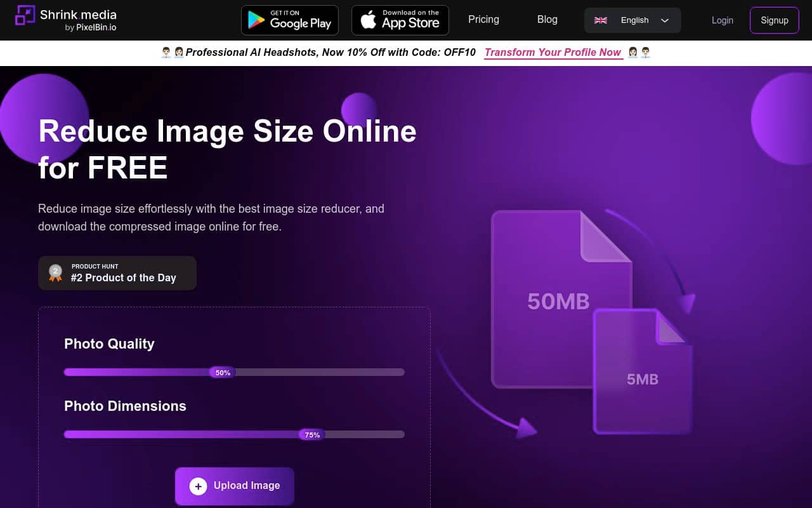Click the UK flag icon

[x=601, y=20]
